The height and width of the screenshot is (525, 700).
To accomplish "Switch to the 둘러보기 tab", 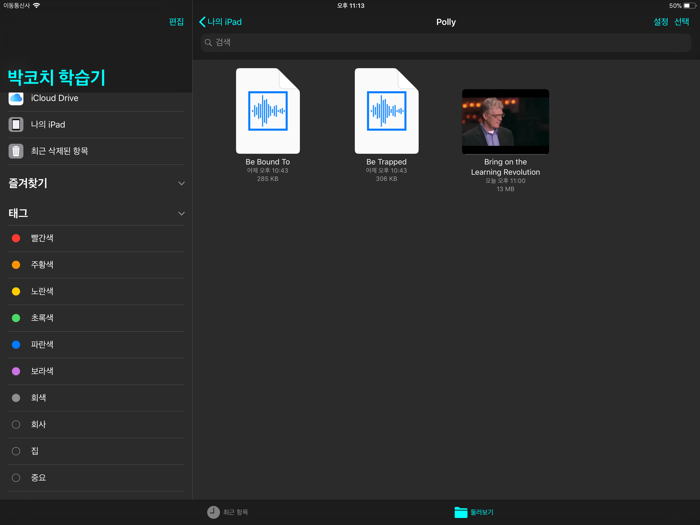I will click(x=474, y=512).
